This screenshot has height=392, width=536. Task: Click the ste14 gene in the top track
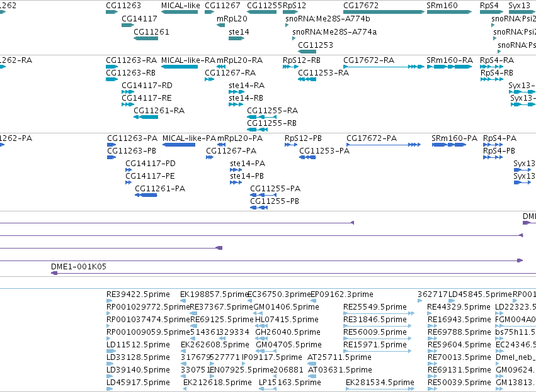(237, 38)
